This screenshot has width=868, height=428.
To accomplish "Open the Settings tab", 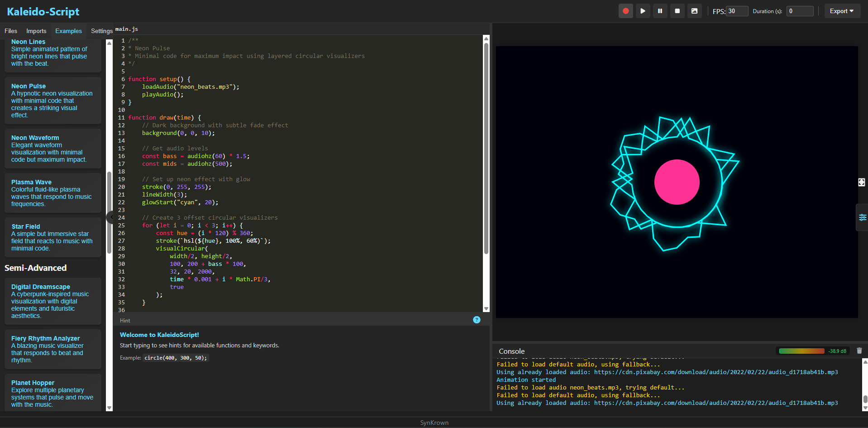I will [101, 31].
